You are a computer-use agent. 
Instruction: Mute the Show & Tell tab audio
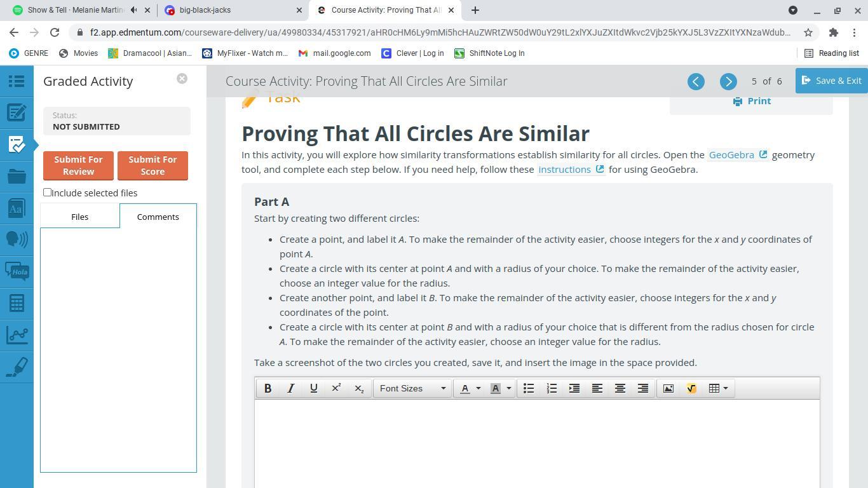(x=133, y=10)
